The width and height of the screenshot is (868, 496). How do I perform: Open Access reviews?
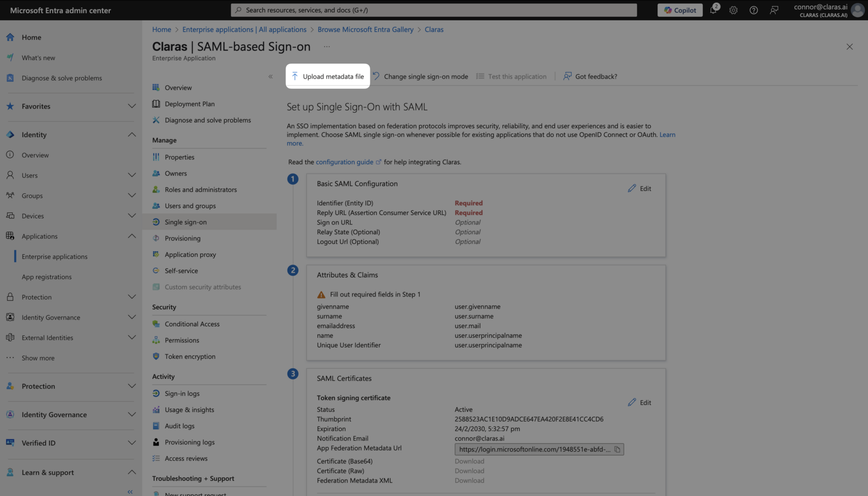(x=186, y=459)
